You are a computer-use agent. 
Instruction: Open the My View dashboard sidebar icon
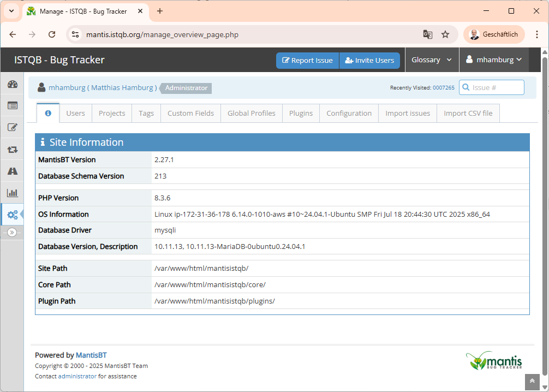[12, 84]
